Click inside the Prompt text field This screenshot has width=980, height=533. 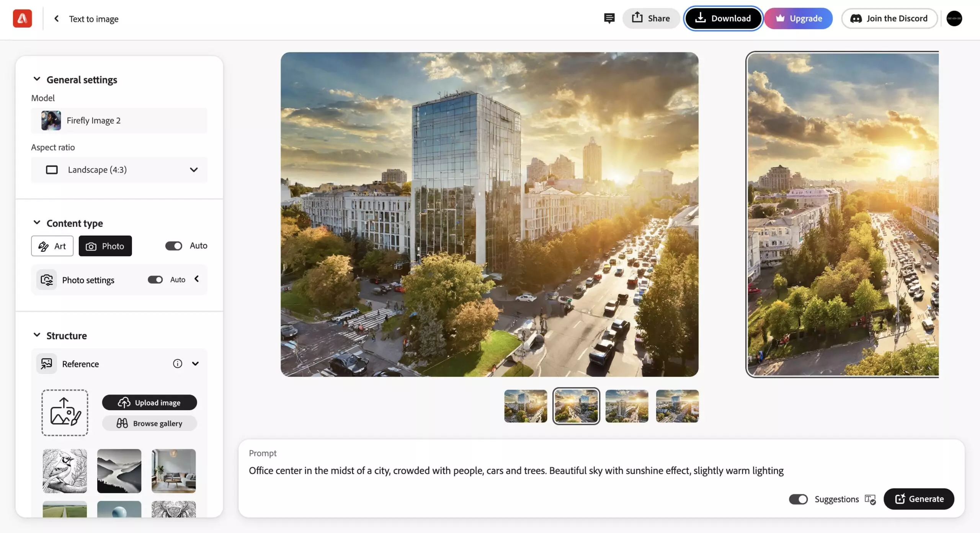pos(516,471)
